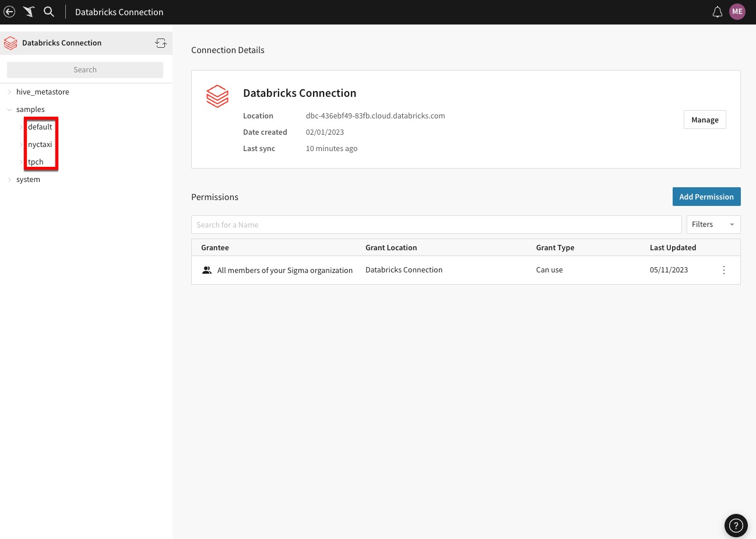Click the back arrow icon in top bar

[9, 12]
